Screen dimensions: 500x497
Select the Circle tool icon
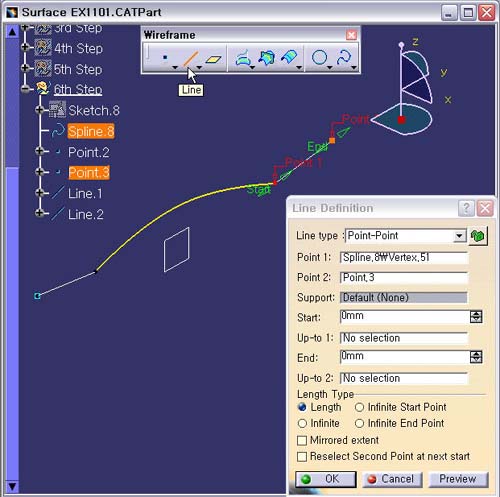point(319,57)
